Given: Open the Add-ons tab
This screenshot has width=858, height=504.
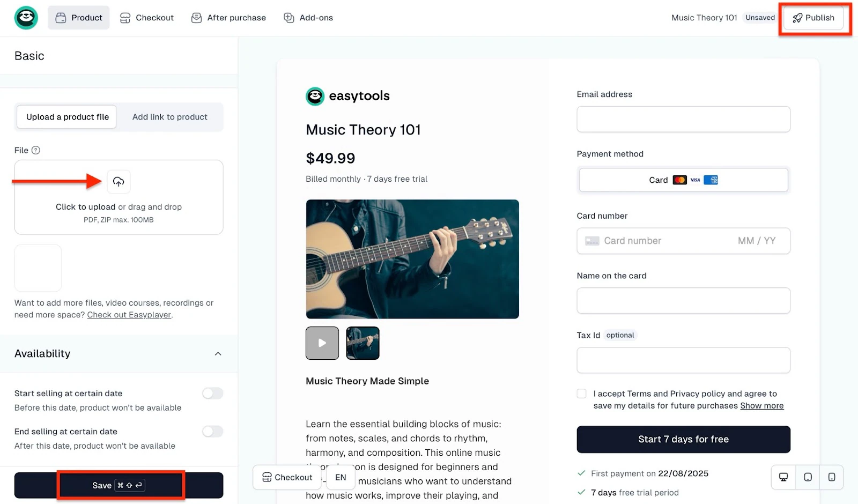Looking at the screenshot, I should pos(308,18).
